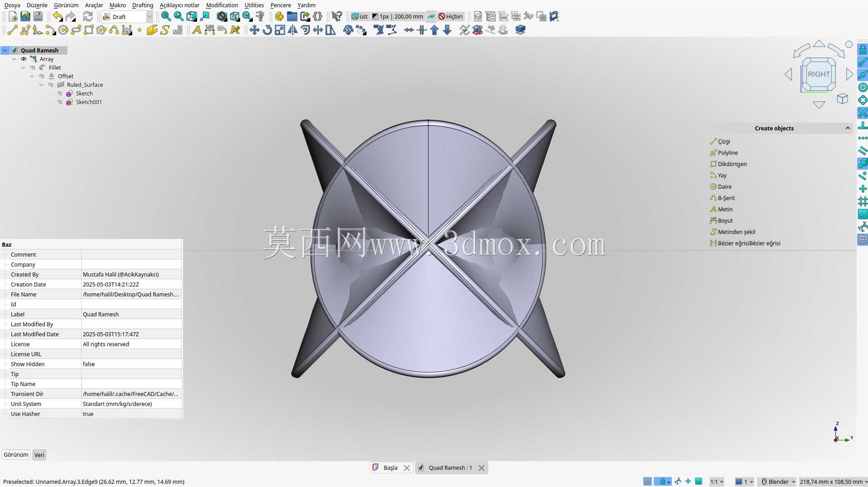868x487 pixels.
Task: Collapse the Quad Ramesh document tree
Action: tap(5, 51)
